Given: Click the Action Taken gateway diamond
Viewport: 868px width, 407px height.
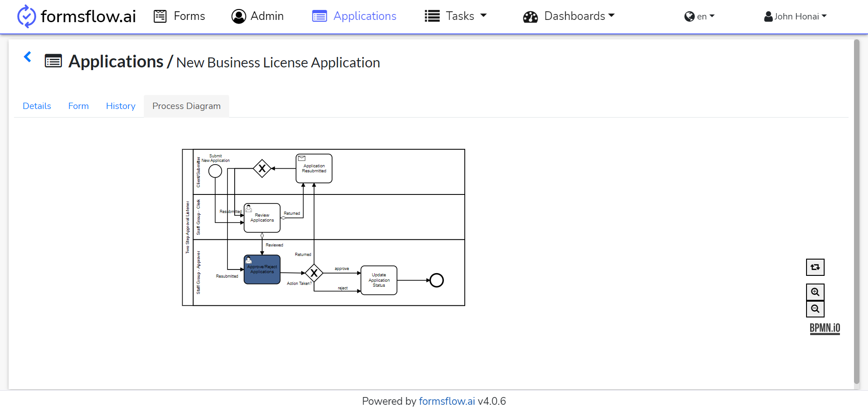Looking at the screenshot, I should (314, 273).
